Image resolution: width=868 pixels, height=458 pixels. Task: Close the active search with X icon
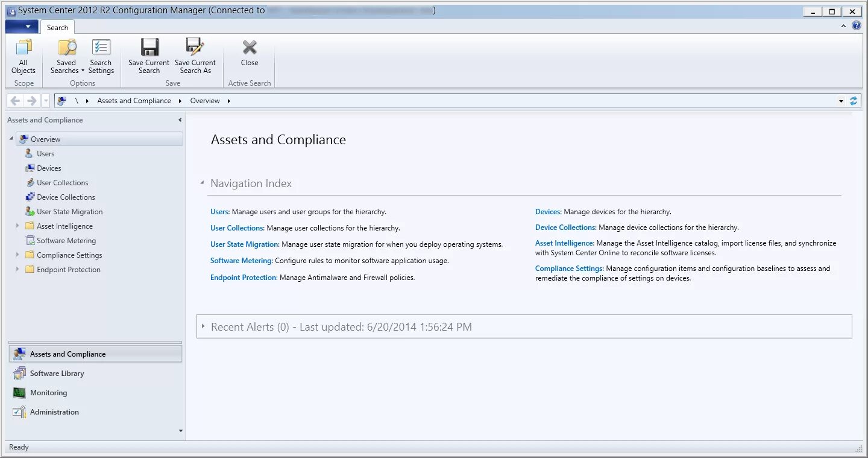pyautogui.click(x=250, y=47)
